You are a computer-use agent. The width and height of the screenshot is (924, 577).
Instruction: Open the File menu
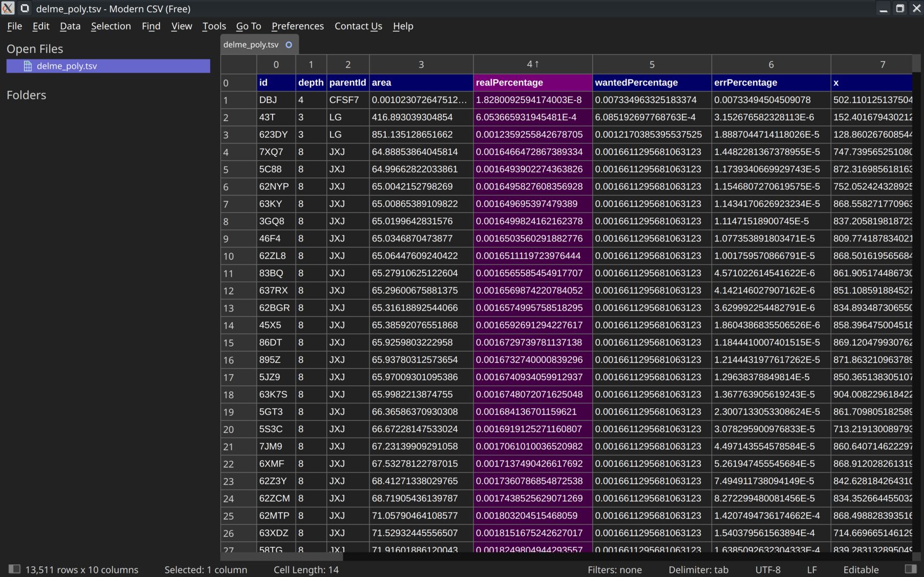14,26
